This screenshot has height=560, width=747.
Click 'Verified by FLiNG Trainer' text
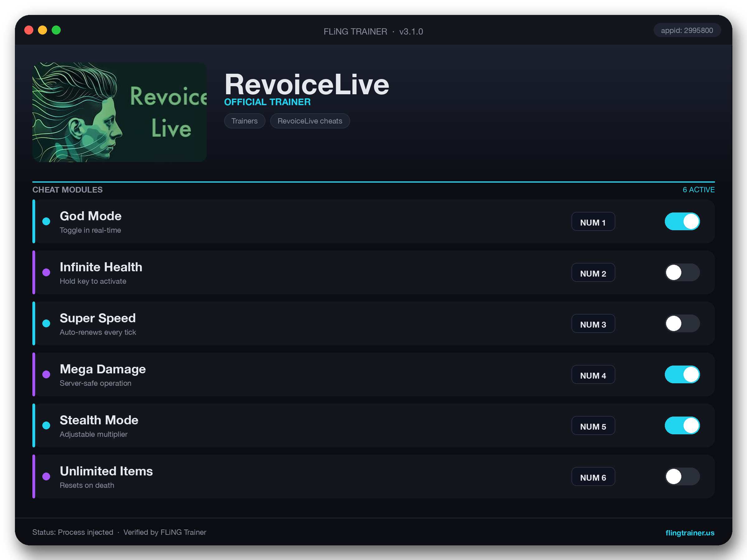(x=165, y=532)
